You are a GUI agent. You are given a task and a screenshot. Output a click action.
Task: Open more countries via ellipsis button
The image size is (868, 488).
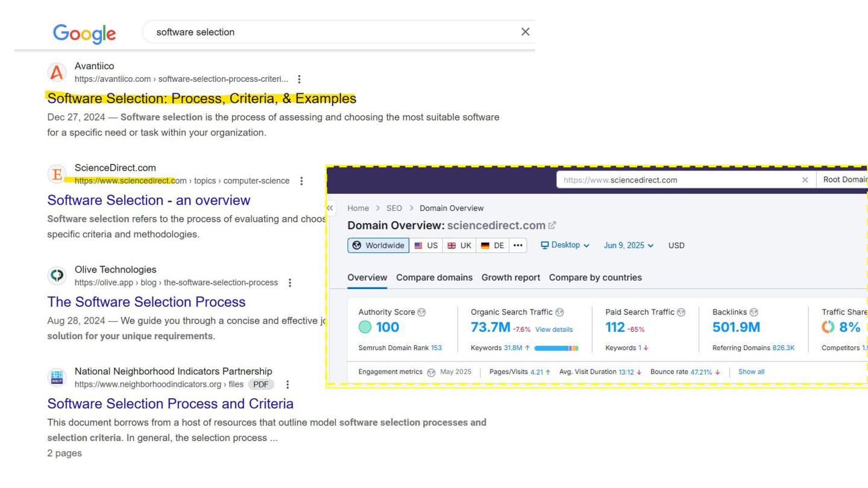pos(518,245)
